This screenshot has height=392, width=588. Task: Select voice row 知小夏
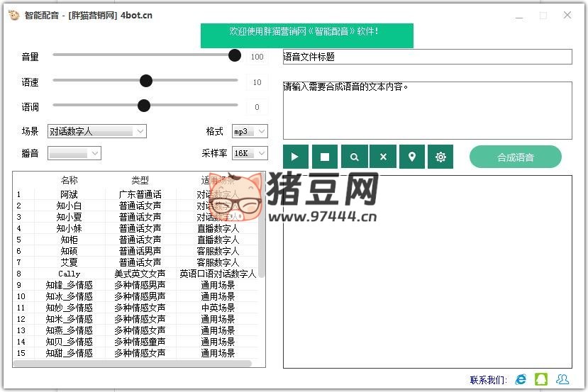click(x=135, y=217)
